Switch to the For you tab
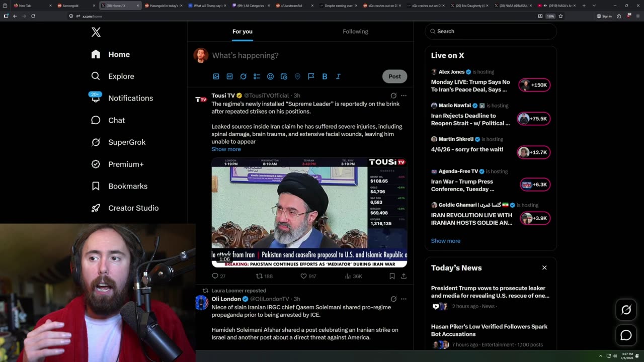 coord(243,31)
